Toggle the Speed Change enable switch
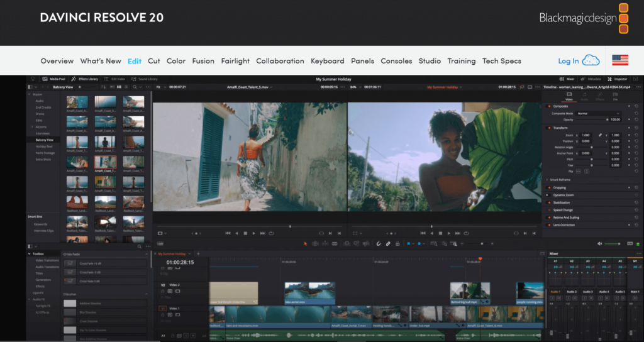 (x=548, y=210)
